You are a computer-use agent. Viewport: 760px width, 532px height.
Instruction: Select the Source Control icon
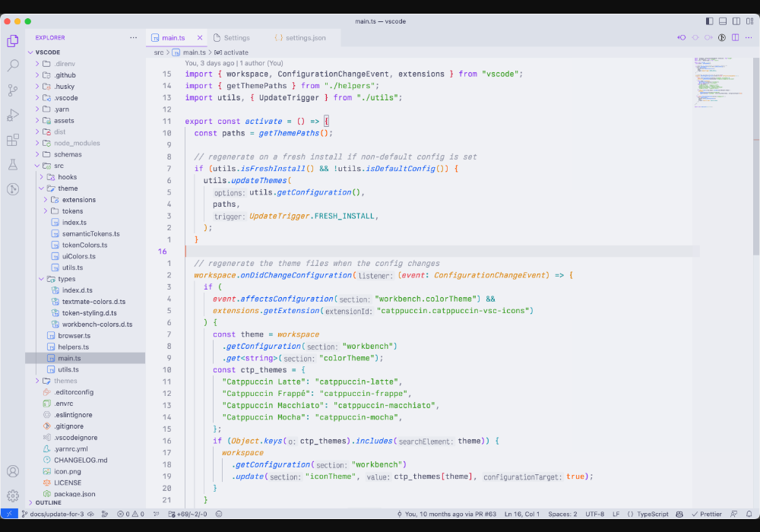click(12, 90)
